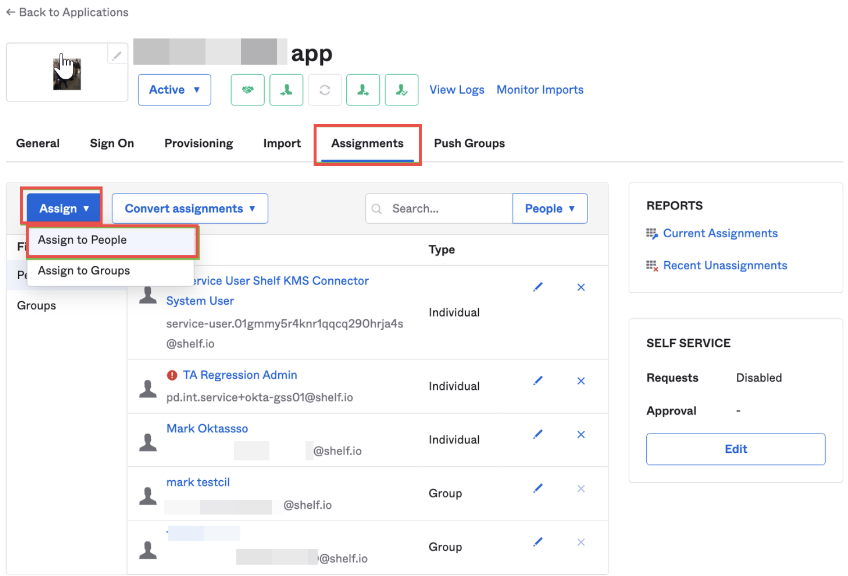Click Edit button in Self Service

pos(736,449)
